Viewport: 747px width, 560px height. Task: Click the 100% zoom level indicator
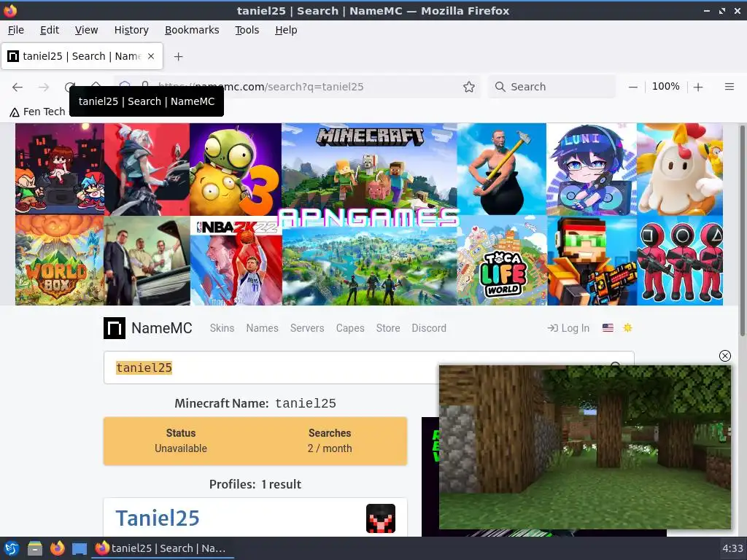pyautogui.click(x=665, y=86)
